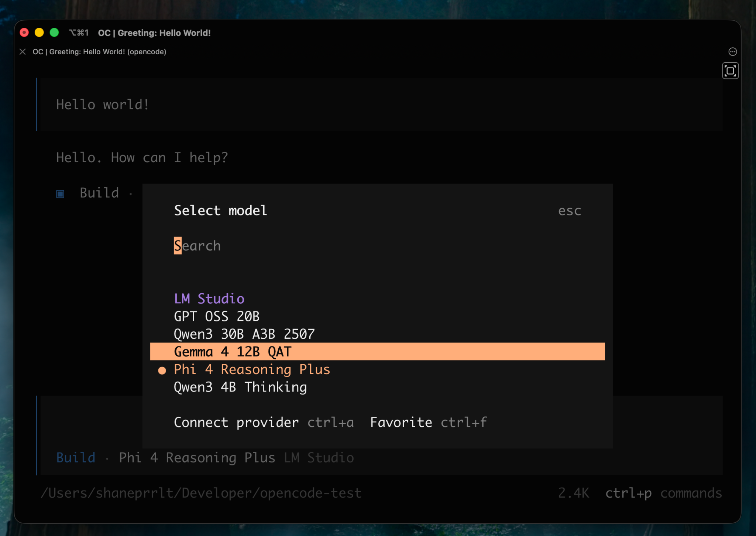Toggle the maximize pane icon
Viewport: 756px width, 536px height.
coord(730,71)
